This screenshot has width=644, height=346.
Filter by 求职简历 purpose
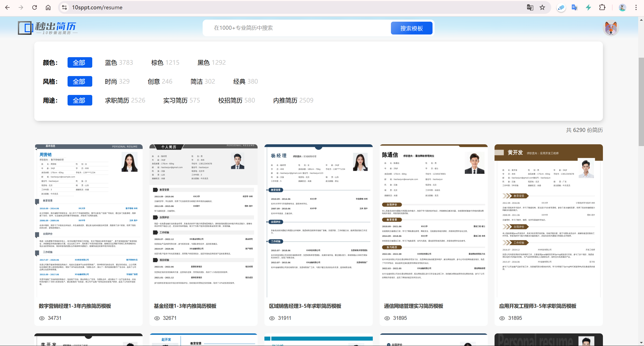click(x=125, y=100)
